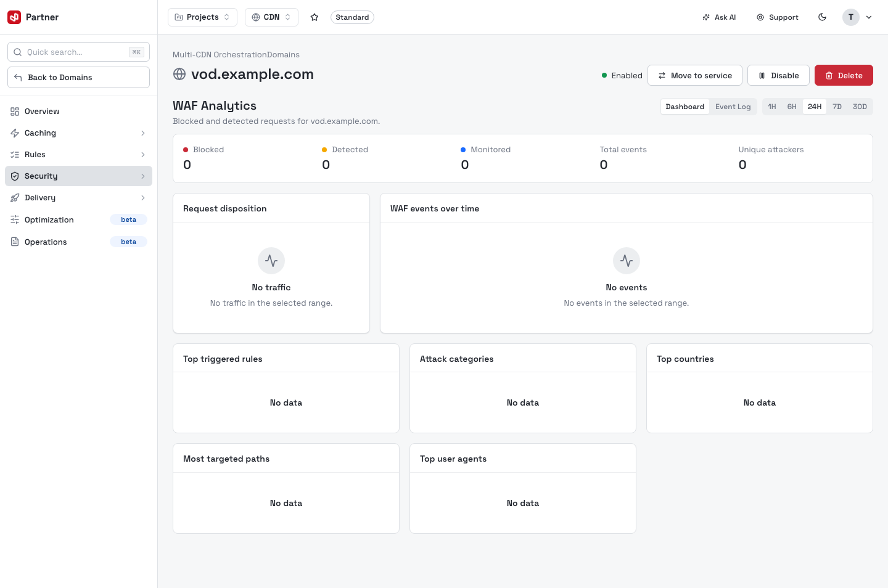Open the account menu chevron

(869, 17)
